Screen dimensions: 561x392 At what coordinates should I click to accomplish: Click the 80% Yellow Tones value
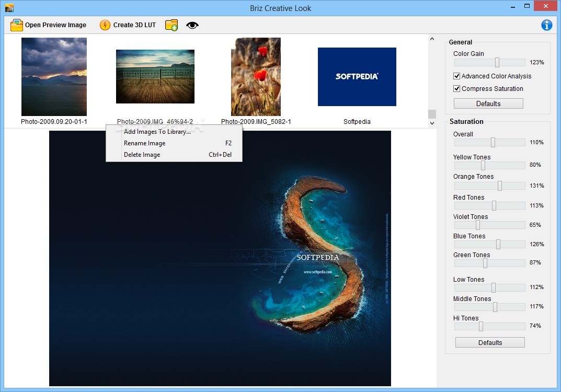(x=535, y=165)
